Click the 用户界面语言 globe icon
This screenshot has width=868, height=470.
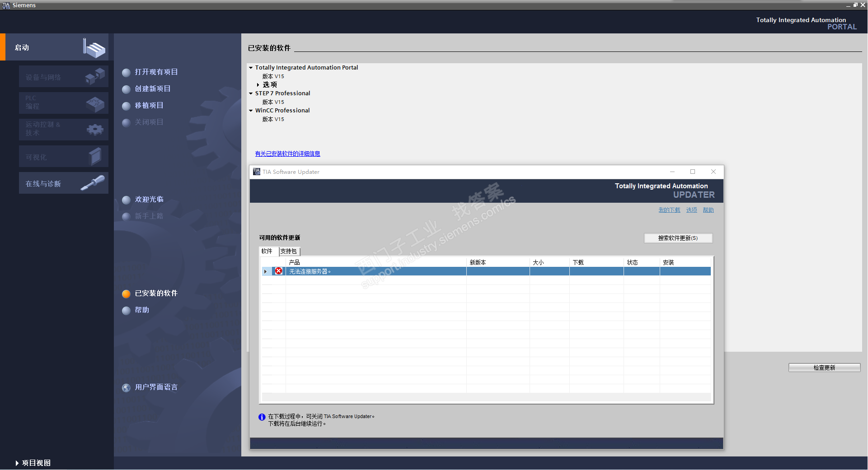coord(127,388)
